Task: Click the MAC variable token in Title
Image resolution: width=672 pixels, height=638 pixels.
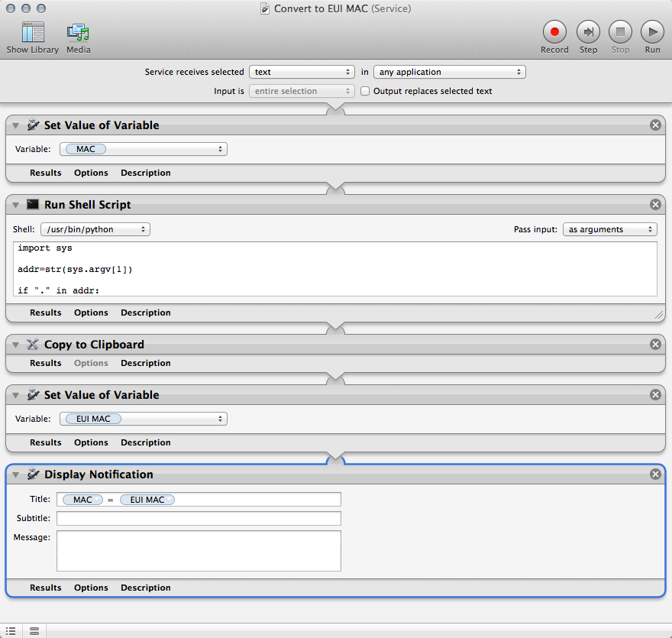Action: click(82, 500)
